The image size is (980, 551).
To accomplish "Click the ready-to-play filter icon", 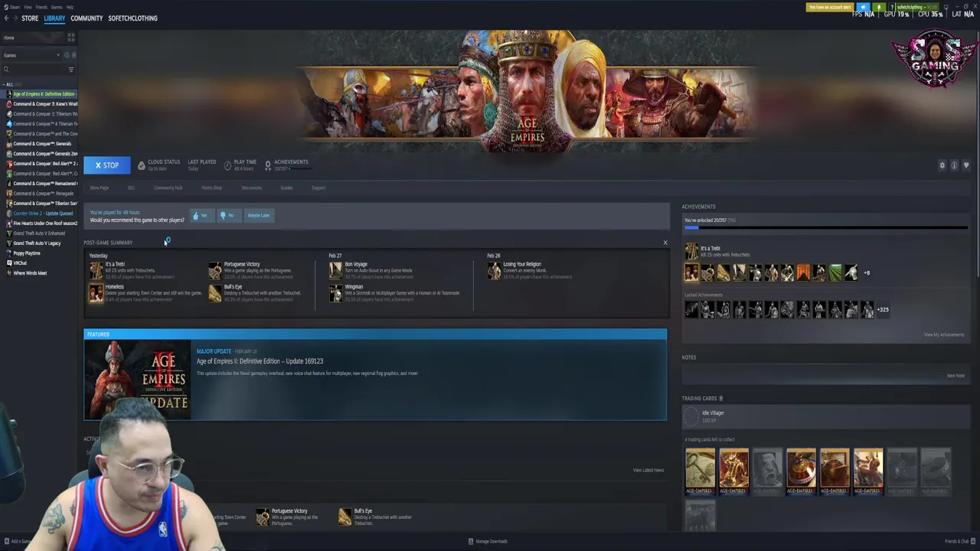I will pos(73,55).
